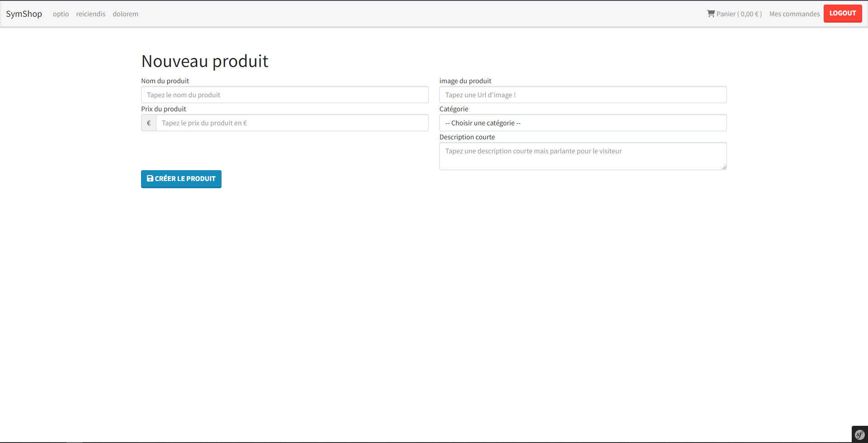Click the Catégorie field label
Image resolution: width=868 pixels, height=443 pixels.
coord(453,109)
